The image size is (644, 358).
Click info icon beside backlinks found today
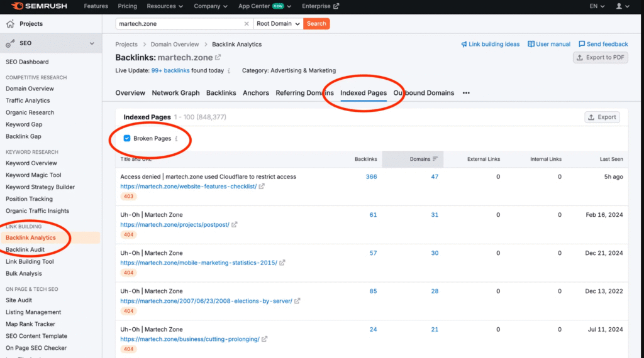click(x=229, y=70)
